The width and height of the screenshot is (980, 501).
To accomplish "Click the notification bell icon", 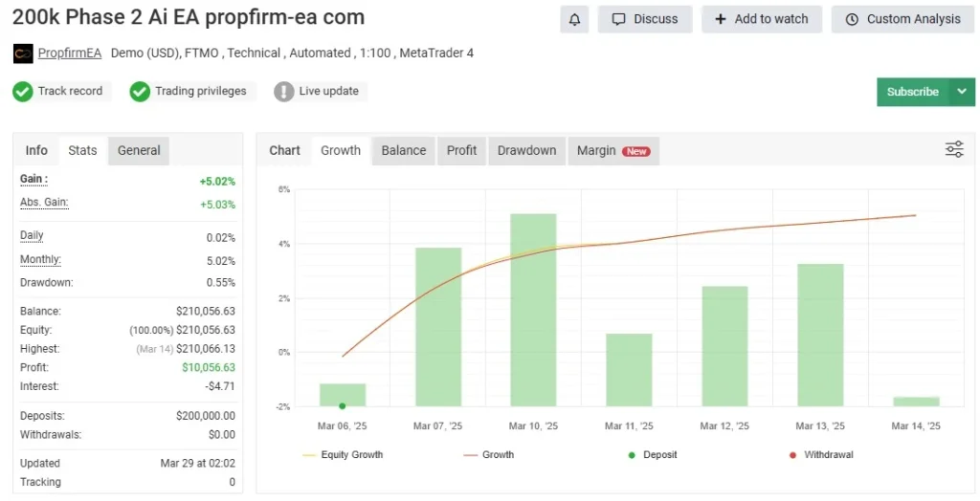I will 574,19.
